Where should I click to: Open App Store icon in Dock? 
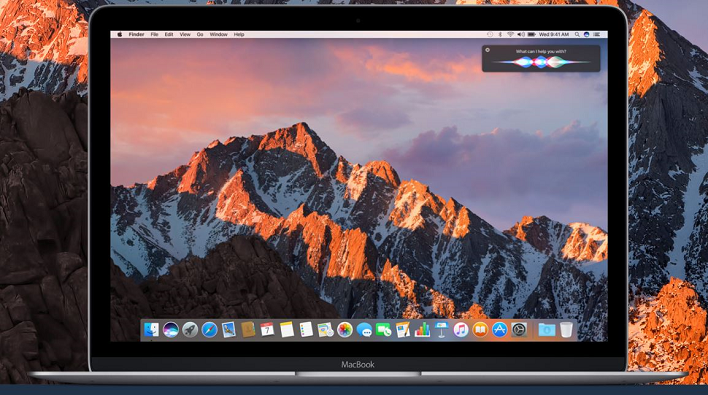499,330
